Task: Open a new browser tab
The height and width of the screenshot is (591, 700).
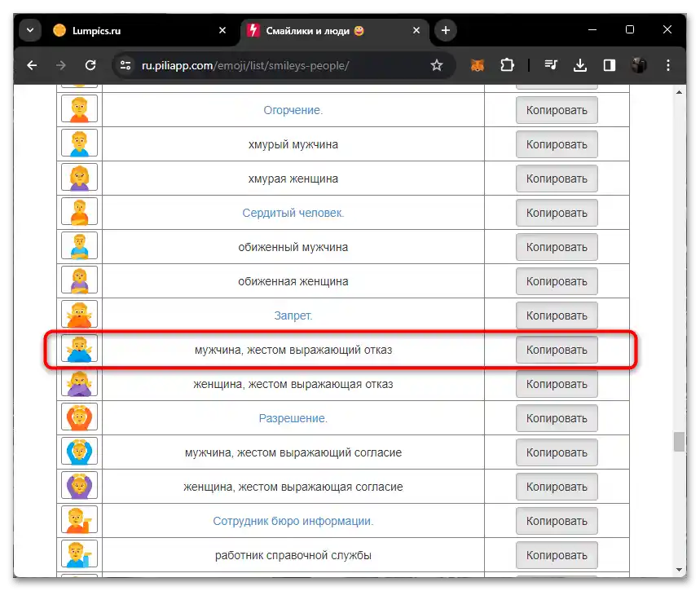Action: click(x=446, y=30)
